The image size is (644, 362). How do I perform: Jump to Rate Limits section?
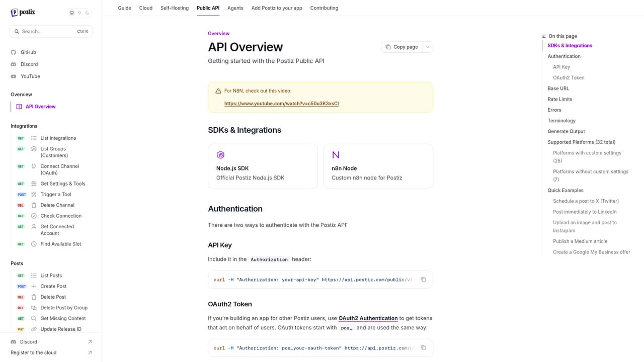560,99
